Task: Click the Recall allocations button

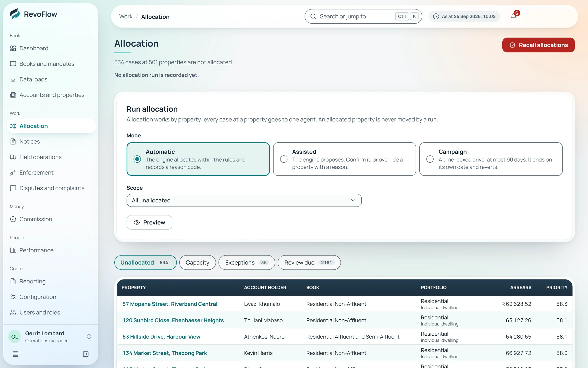Action: pos(538,45)
